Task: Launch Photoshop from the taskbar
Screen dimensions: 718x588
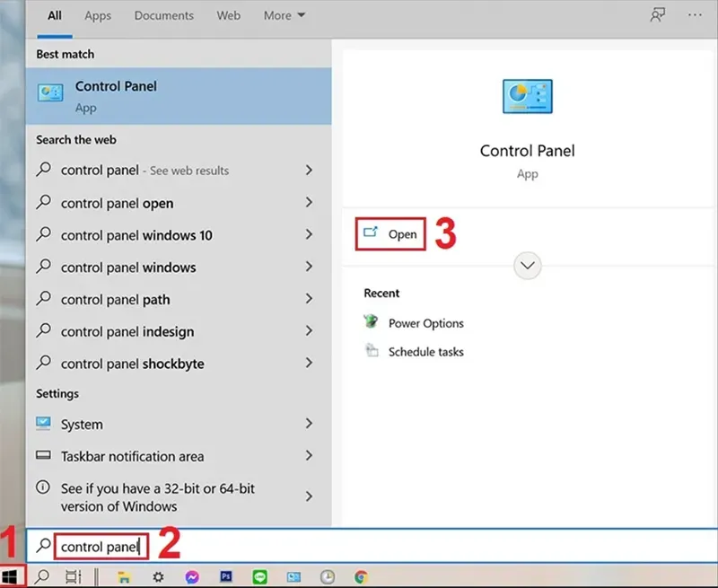Action: (226, 577)
